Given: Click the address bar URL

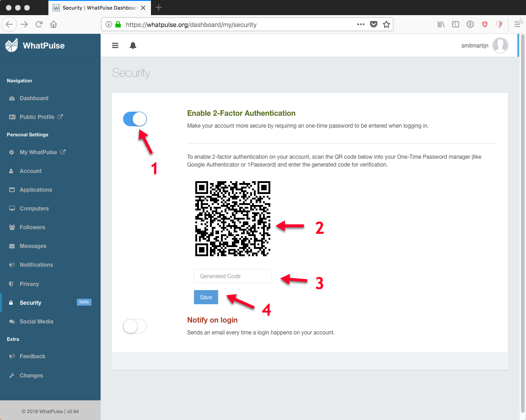Looking at the screenshot, I should pyautogui.click(x=191, y=25).
